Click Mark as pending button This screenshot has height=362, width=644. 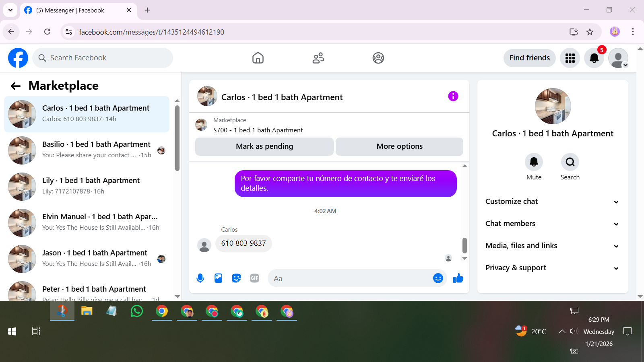click(x=264, y=146)
